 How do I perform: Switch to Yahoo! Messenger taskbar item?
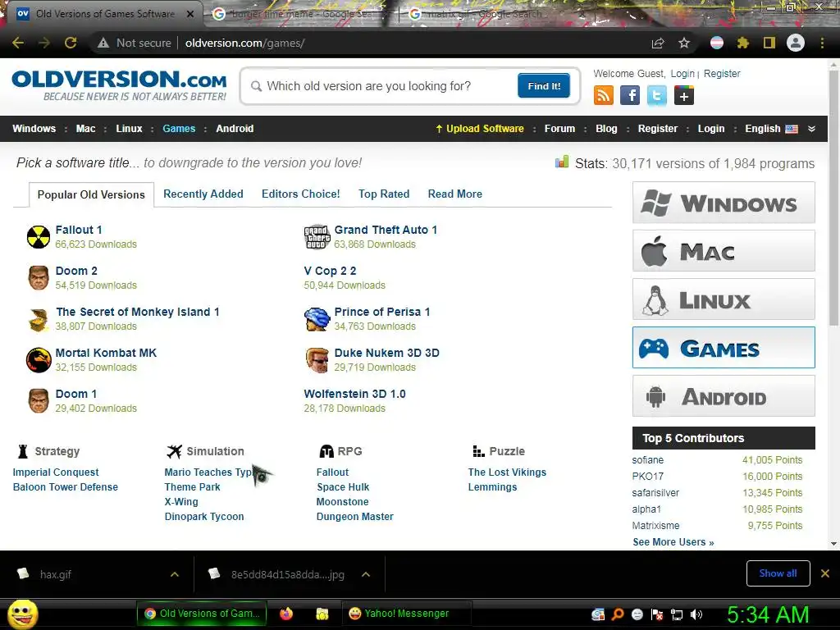(x=406, y=614)
